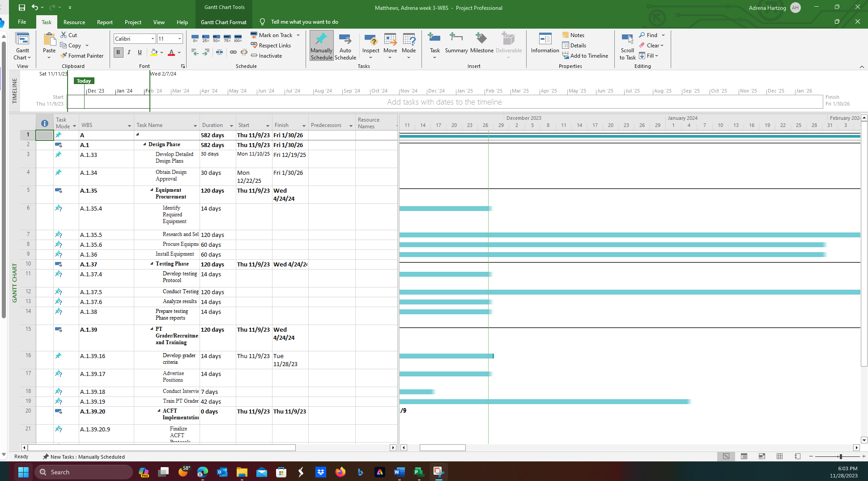Open the WBS column filter dropdown
The width and height of the screenshot is (868, 481).
(x=129, y=126)
